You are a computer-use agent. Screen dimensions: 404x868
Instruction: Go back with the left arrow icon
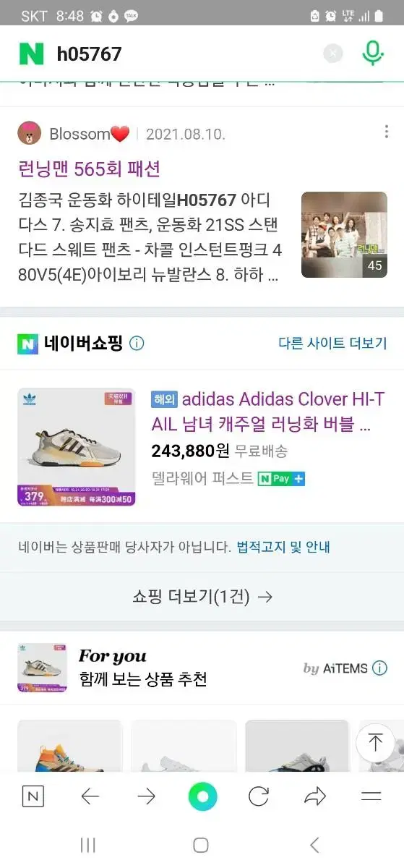pyautogui.click(x=90, y=797)
